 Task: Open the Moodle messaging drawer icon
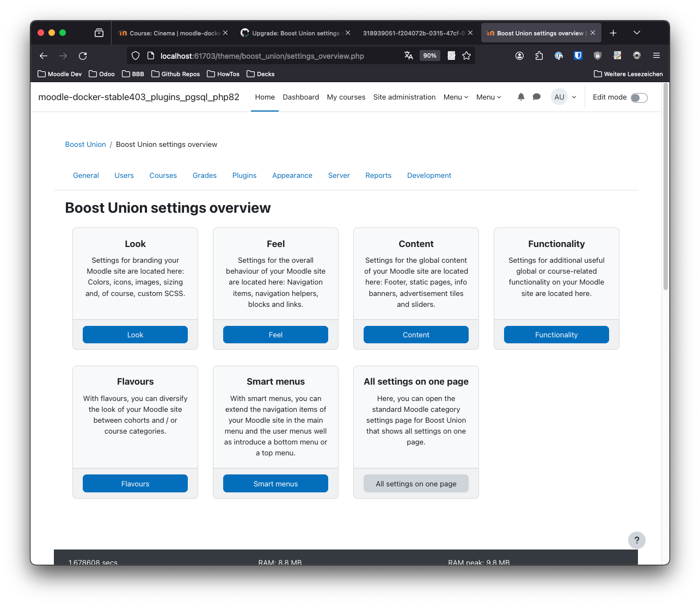point(537,97)
